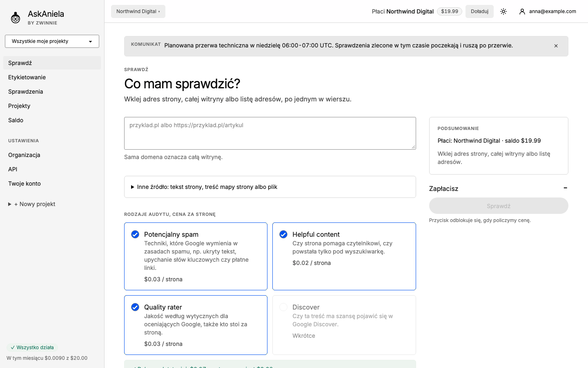Open the Wszystkie moje projekty dropdown
Screen dimensions: 588x368
coord(52,41)
